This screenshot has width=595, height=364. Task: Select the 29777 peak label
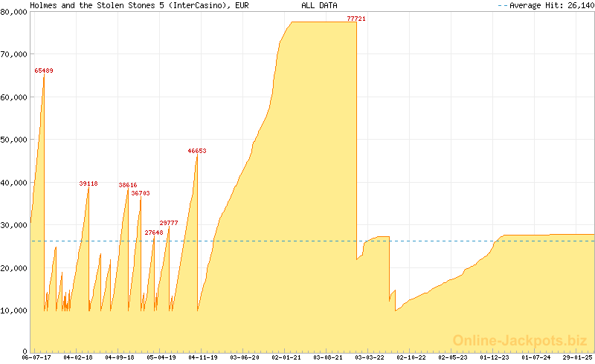[169, 223]
